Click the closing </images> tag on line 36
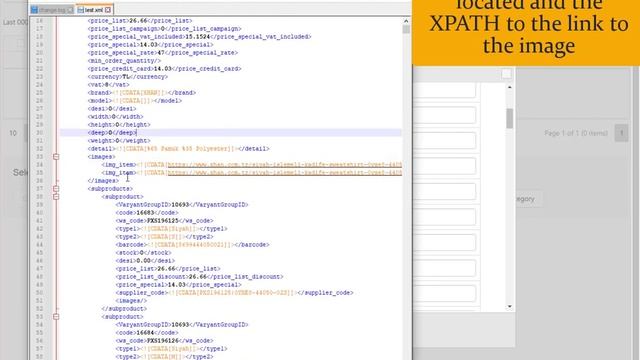The image size is (640, 360). tap(103, 181)
